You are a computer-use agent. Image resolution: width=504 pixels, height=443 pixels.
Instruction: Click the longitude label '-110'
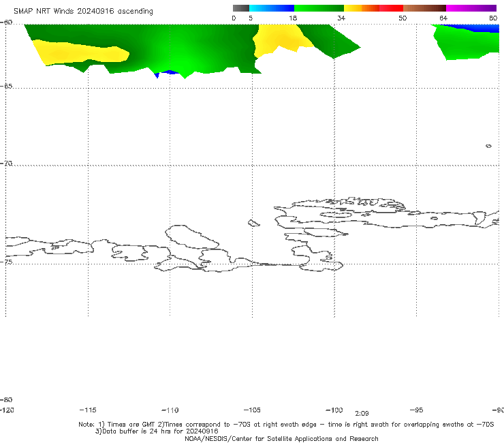[170, 410]
